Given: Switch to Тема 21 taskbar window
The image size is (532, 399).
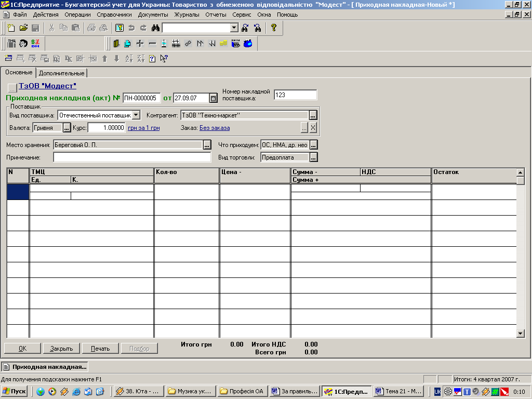Looking at the screenshot, I should coord(398,391).
